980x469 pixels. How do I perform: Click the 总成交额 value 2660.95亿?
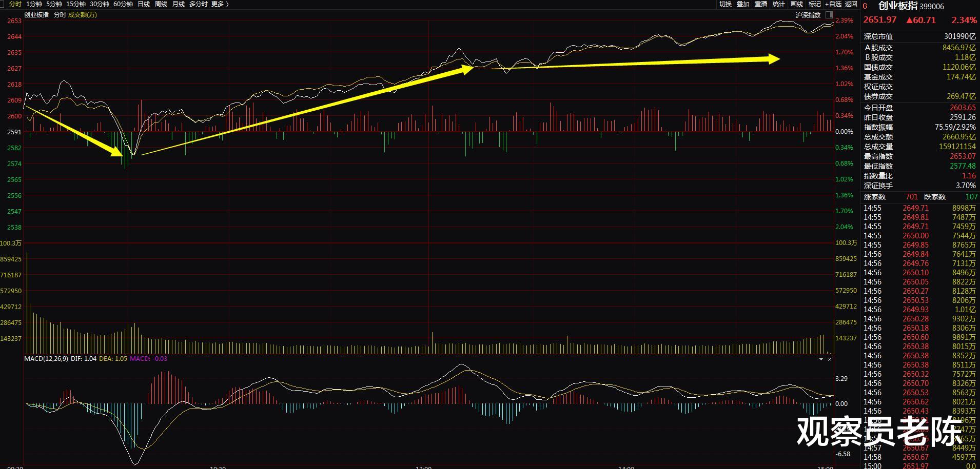(x=959, y=137)
